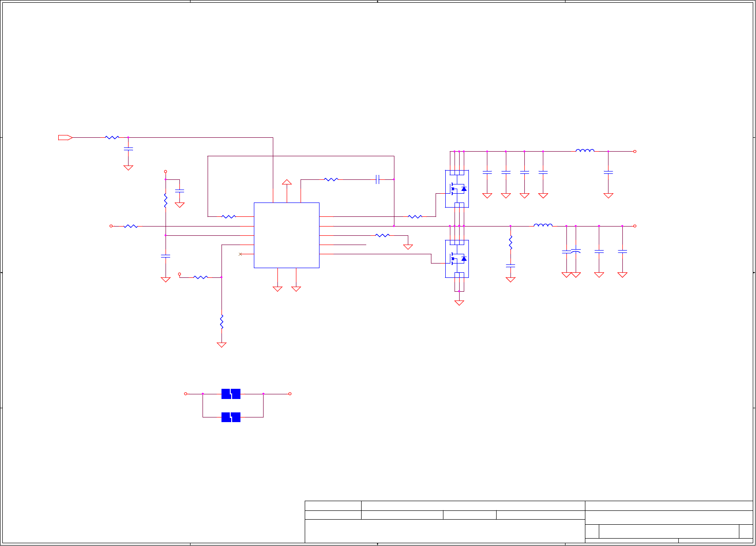The width and height of the screenshot is (756, 546).
Task: Click the no-connect X marker on IC pin
Action: click(240, 254)
